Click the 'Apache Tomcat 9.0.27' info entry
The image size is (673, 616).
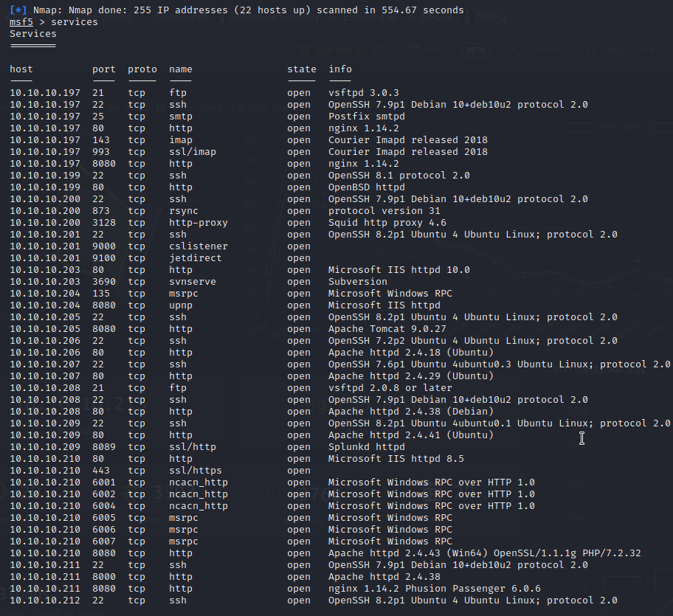[387, 329]
